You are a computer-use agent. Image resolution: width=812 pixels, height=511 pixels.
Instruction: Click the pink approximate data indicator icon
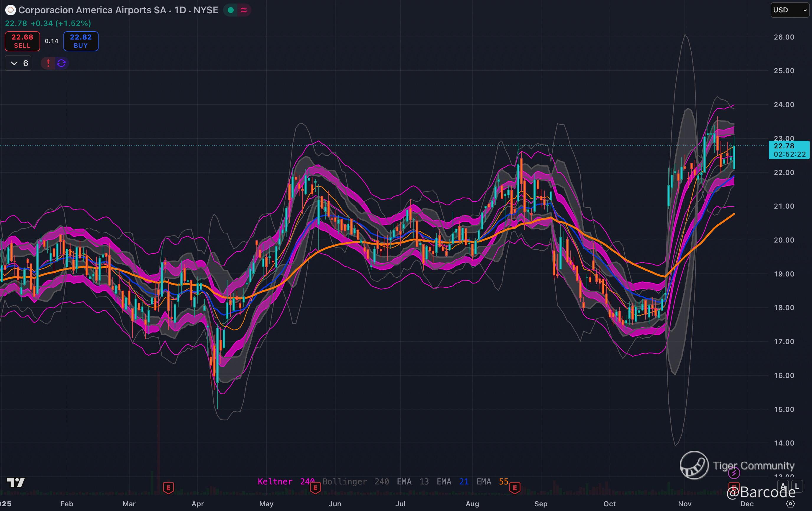(x=243, y=10)
